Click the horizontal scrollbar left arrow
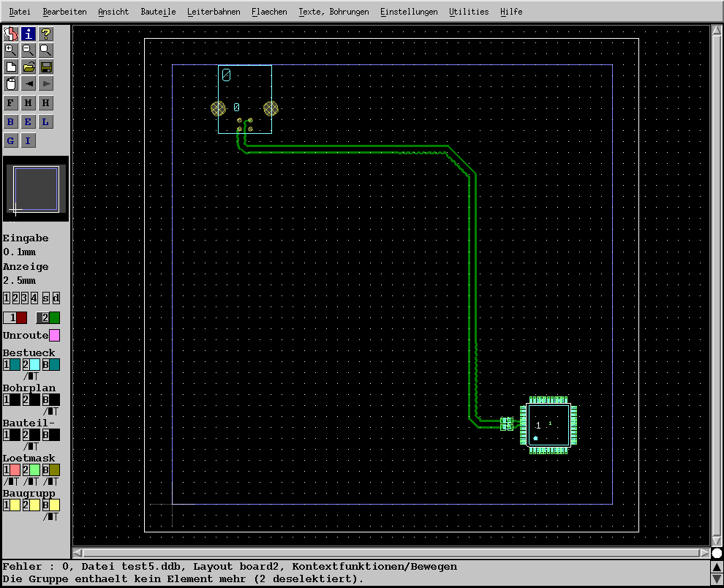This screenshot has width=724, height=588. [78, 552]
